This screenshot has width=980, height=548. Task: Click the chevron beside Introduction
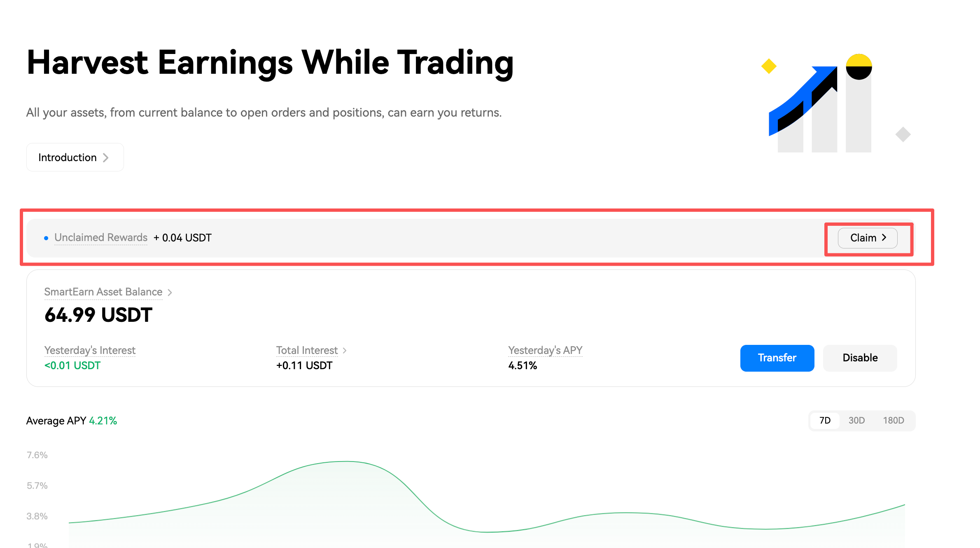tap(106, 158)
